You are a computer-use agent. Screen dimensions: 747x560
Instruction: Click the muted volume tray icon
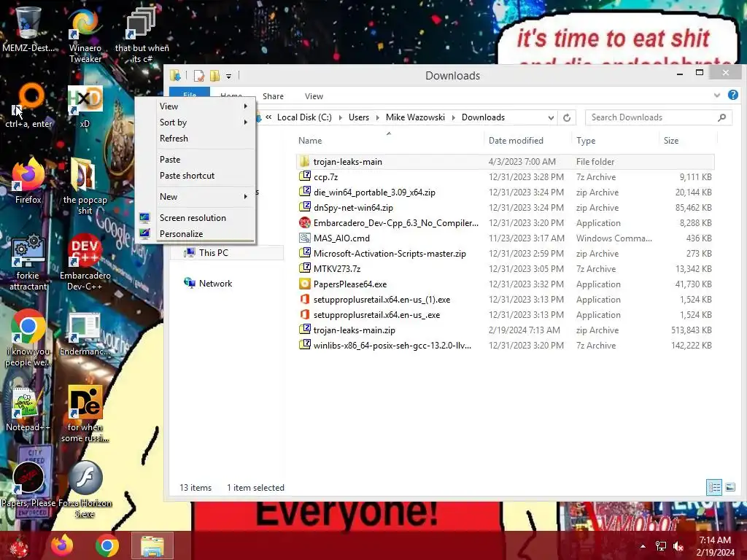click(678, 546)
